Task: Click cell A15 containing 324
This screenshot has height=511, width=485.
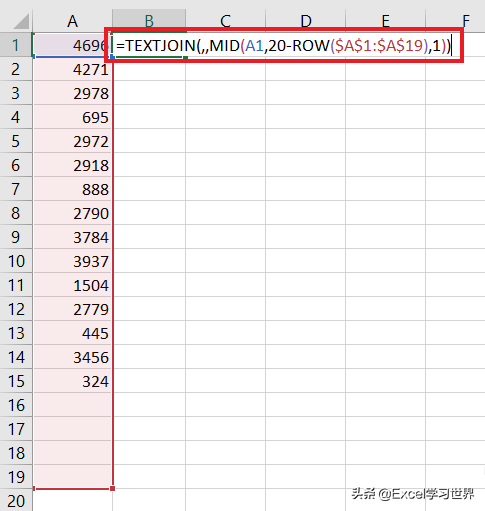Action: (72, 381)
